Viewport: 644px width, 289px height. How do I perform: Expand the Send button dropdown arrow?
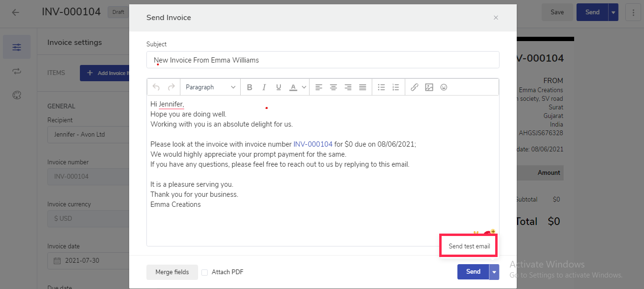pos(494,272)
